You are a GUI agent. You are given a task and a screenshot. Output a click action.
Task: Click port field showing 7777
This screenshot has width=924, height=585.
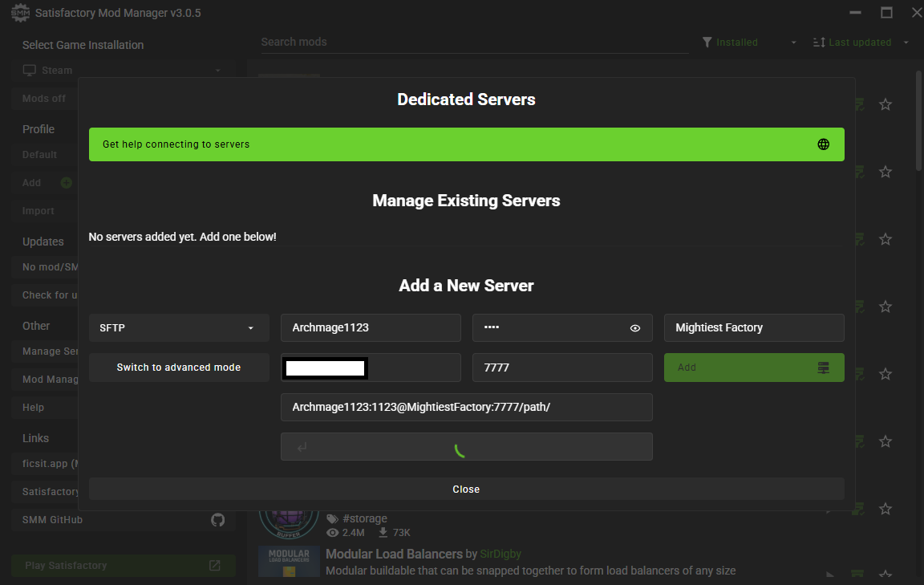click(562, 368)
